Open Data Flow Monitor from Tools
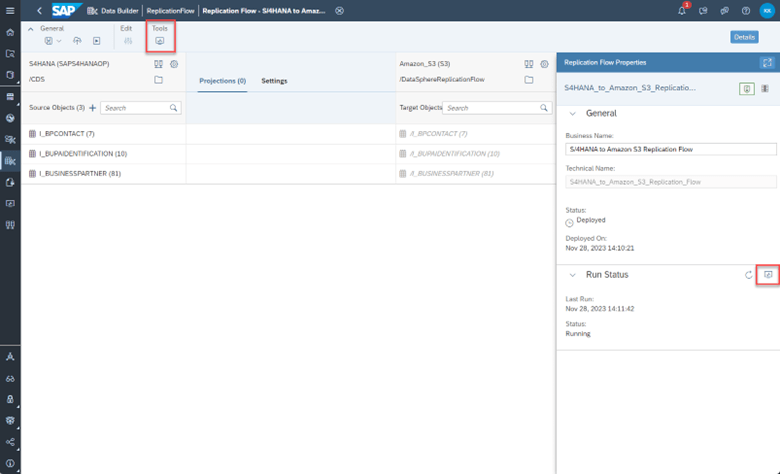This screenshot has height=474, width=780. pos(160,41)
